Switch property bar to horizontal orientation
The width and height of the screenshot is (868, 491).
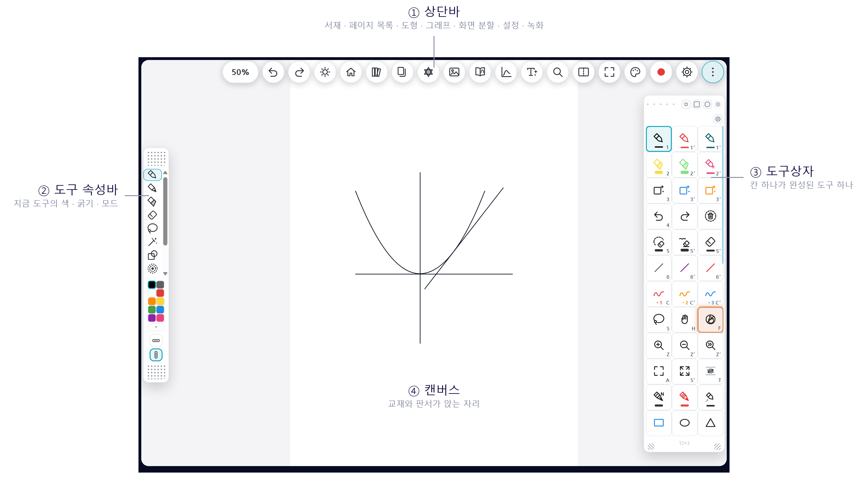tap(156, 341)
